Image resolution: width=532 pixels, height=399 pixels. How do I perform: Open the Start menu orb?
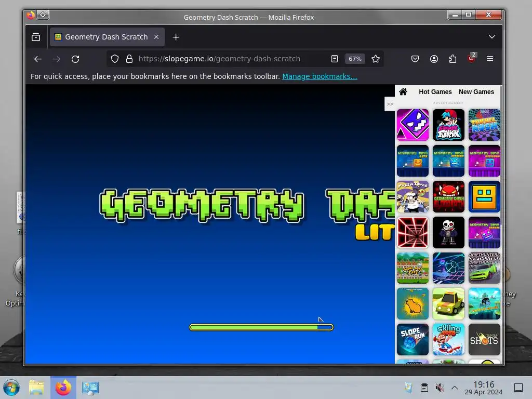point(11,388)
